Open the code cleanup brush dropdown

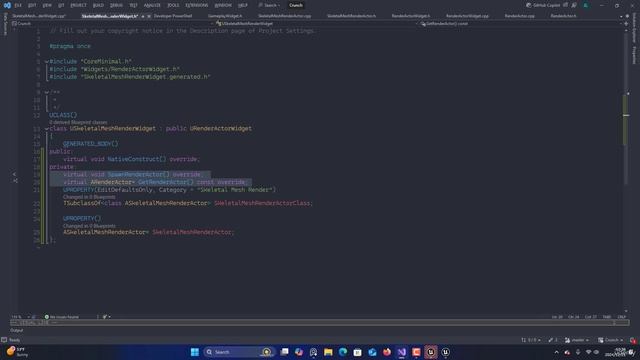(107, 317)
